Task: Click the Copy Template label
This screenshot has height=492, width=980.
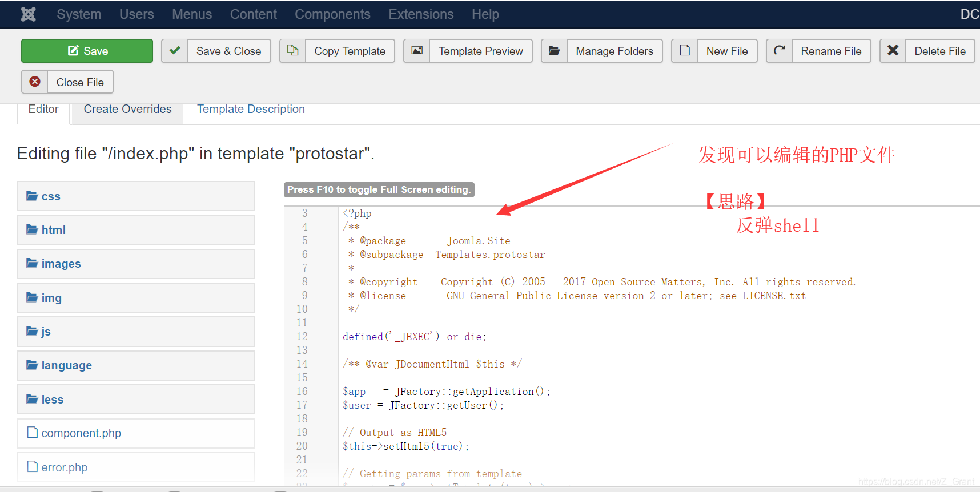Action: click(350, 51)
